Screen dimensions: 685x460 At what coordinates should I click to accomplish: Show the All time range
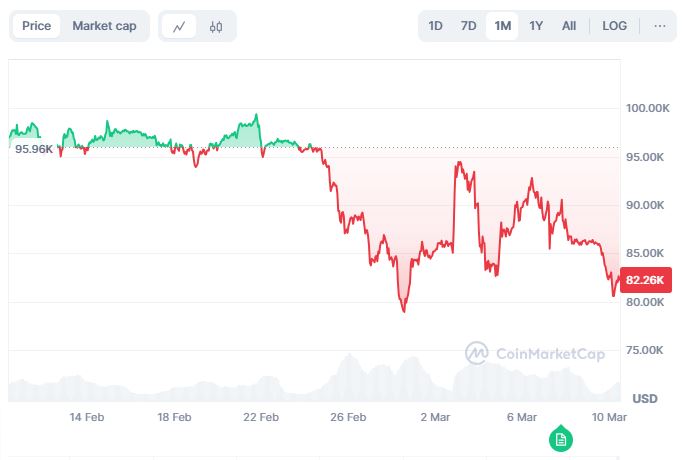click(569, 26)
